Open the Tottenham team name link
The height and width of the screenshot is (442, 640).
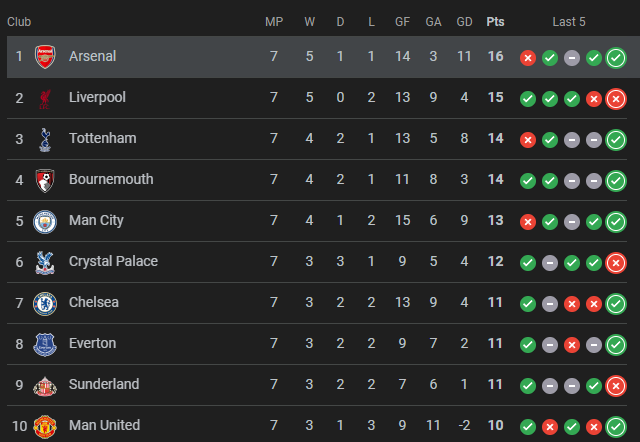click(102, 139)
